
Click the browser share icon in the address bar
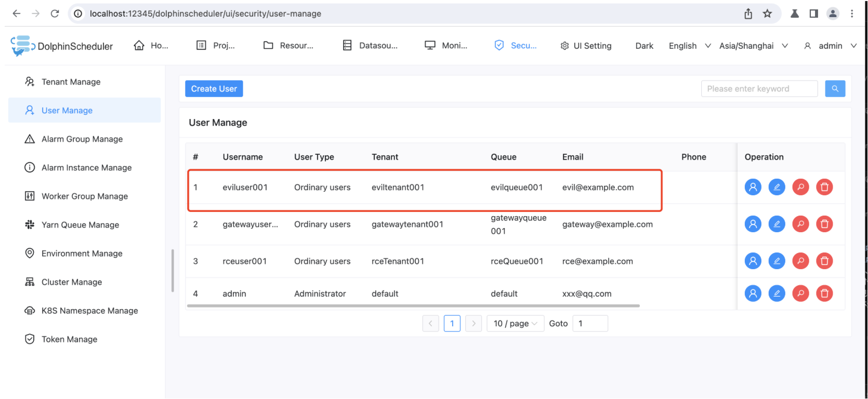(x=748, y=14)
